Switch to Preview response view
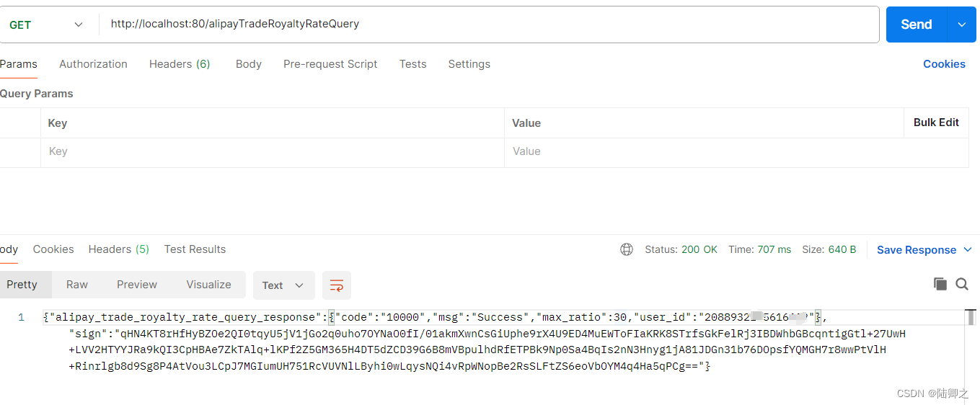This screenshot has width=980, height=405. [x=137, y=285]
